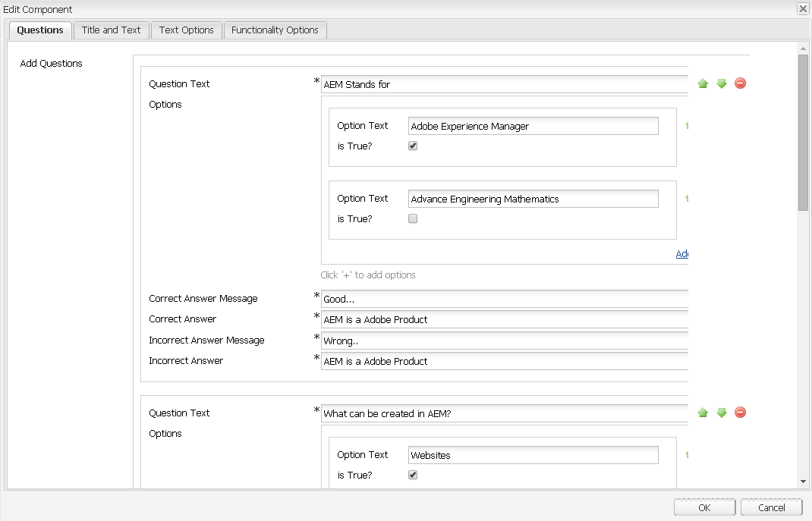Click the Correct Answer Message field
Screen dimensions: 812x521
point(505,300)
